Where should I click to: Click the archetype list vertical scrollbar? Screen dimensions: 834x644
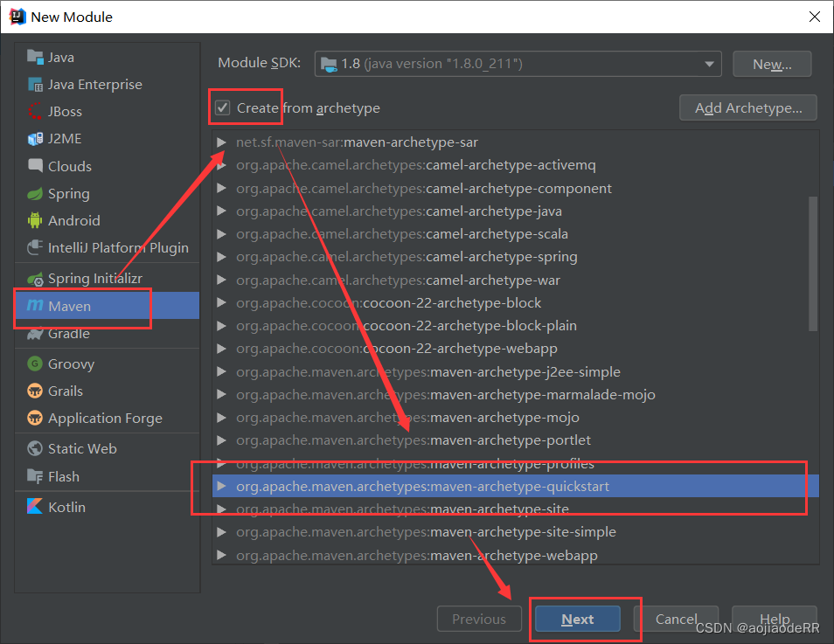(x=813, y=264)
